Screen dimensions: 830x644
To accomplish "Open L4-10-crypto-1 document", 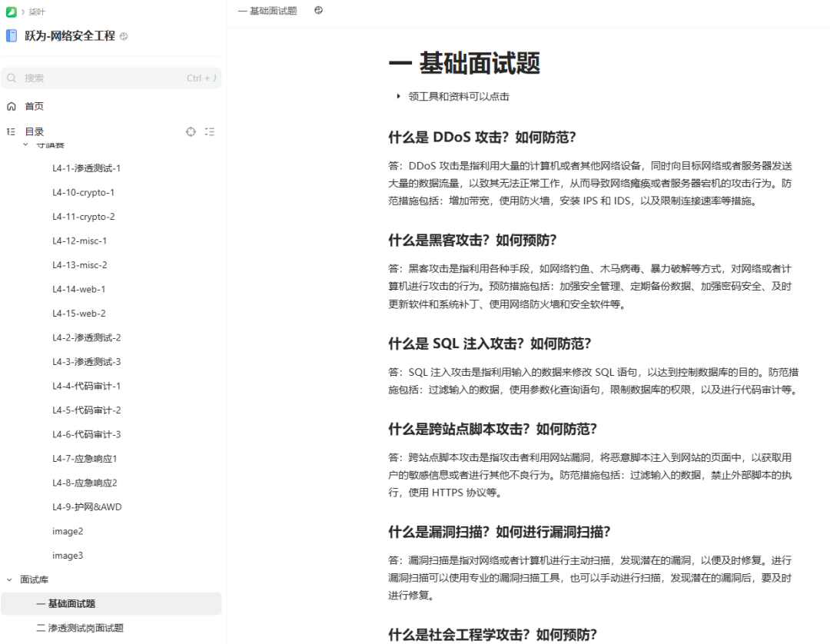I will (83, 193).
